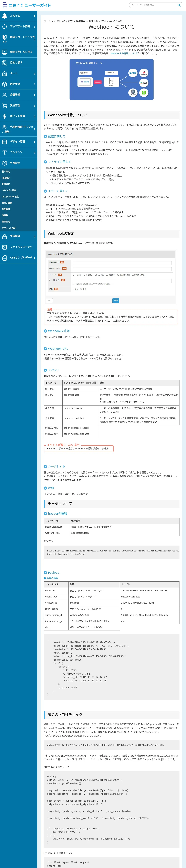Expand the ホーム sidebar chevron
Viewport: 186px width, 868px height.
[34, 73]
